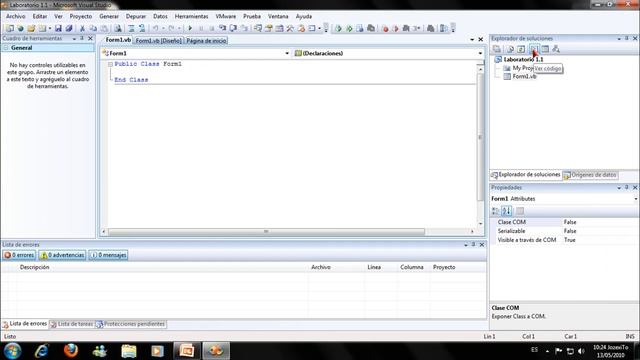Viewport: 640px width, 360px height.
Task: Collapse the General toolbox group
Action: click(x=6, y=48)
